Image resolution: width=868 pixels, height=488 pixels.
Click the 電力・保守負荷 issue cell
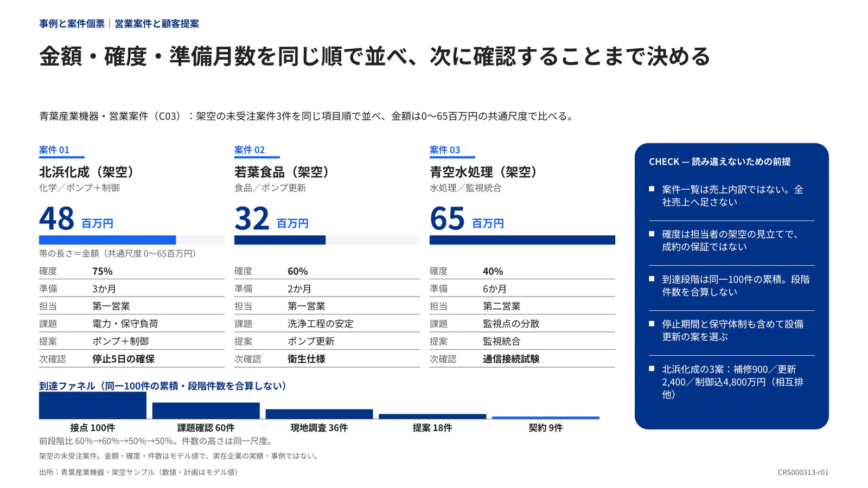click(125, 324)
